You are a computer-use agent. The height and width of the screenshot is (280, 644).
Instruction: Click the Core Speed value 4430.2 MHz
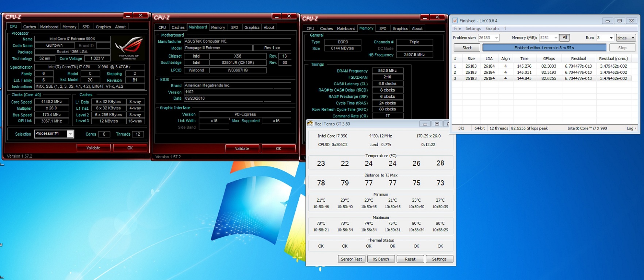tap(51, 102)
